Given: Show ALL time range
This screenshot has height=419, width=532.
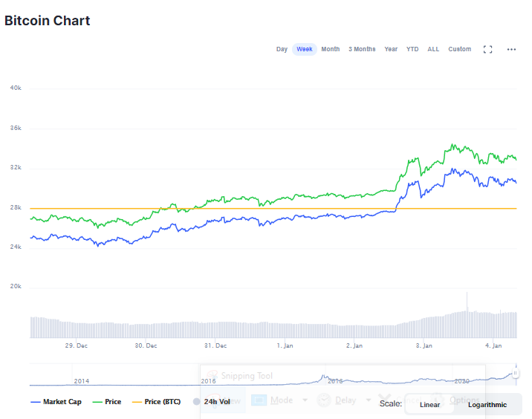Looking at the screenshot, I should [433, 49].
